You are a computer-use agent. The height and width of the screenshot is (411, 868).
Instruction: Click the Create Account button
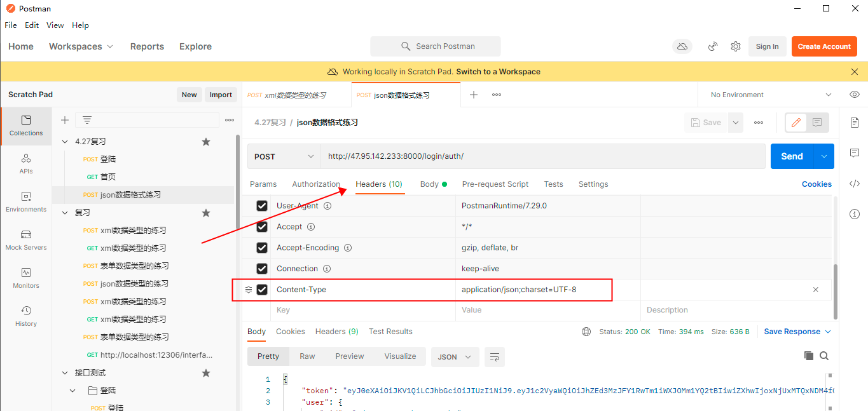point(824,46)
